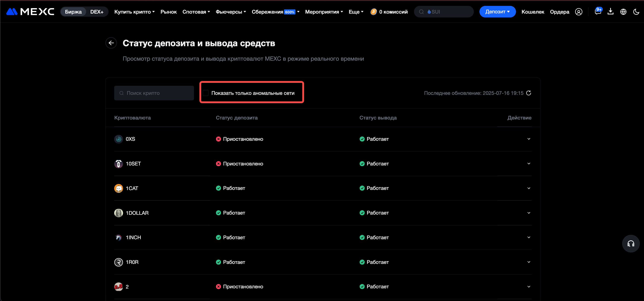
Task: Expand the 10SET row details
Action: tap(528, 164)
